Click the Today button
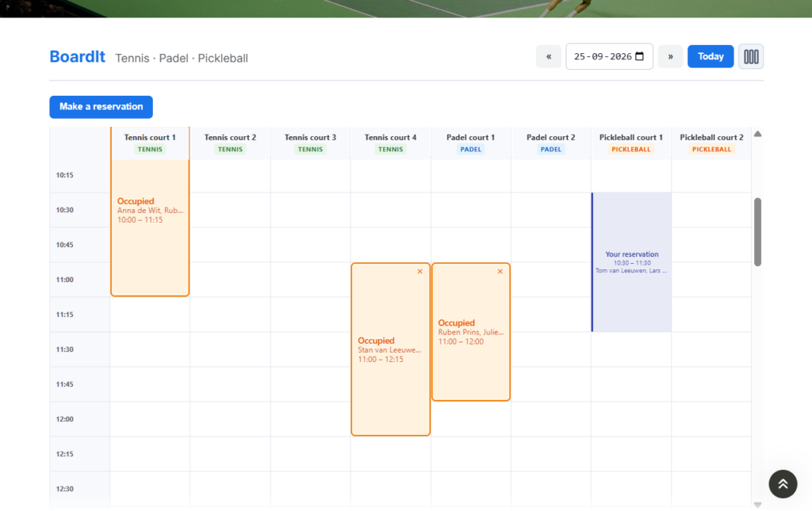 coord(710,56)
